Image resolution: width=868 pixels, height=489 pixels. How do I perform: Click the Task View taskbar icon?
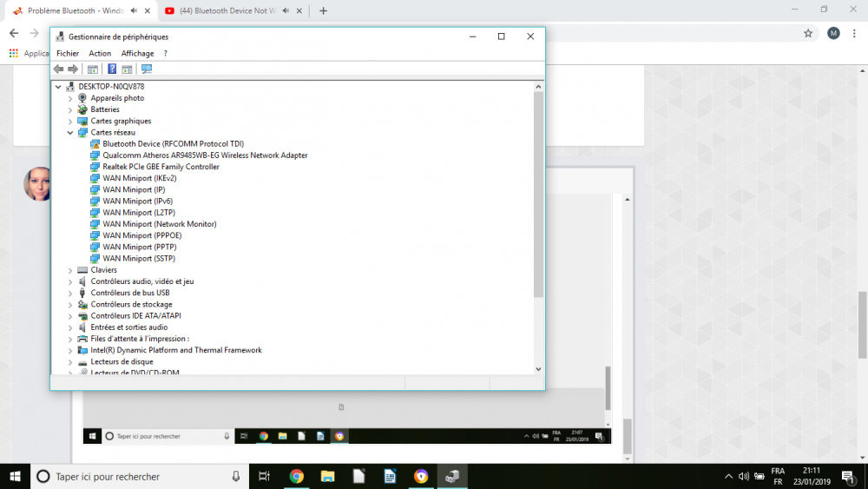(265, 476)
